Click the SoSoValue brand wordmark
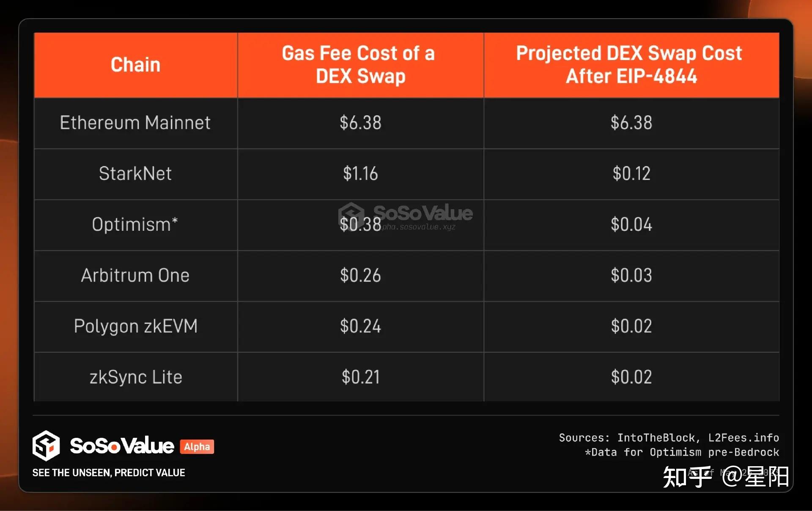This screenshot has height=511, width=812. point(122,446)
